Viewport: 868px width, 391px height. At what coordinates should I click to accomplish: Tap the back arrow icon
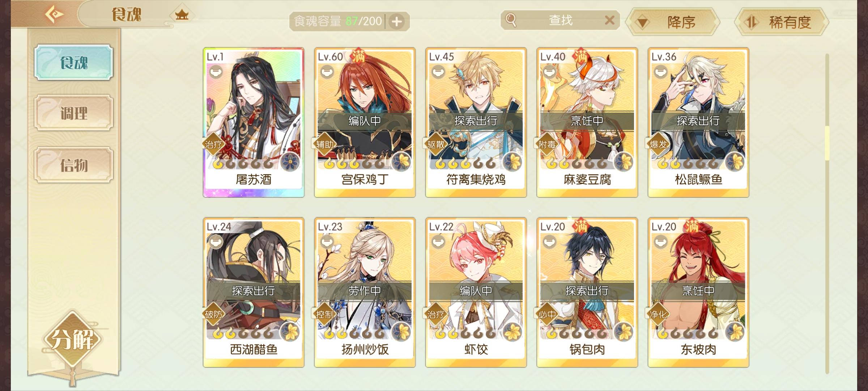coord(54,14)
